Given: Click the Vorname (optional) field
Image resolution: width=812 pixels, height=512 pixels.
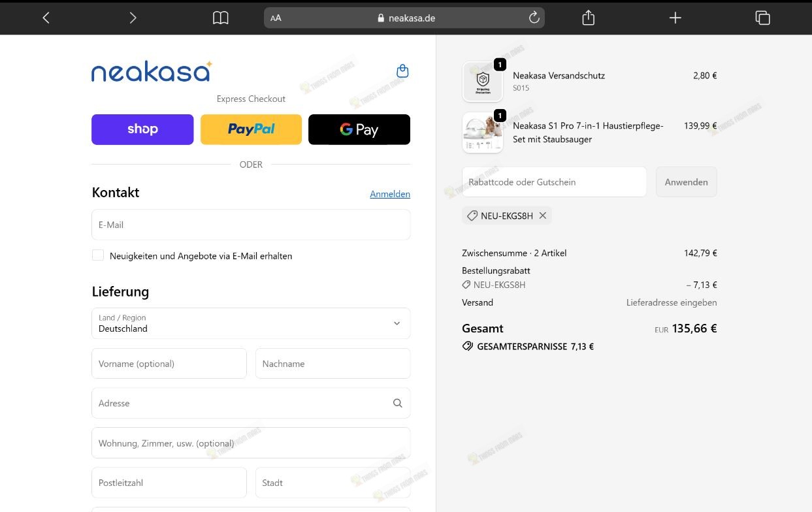Looking at the screenshot, I should point(169,363).
